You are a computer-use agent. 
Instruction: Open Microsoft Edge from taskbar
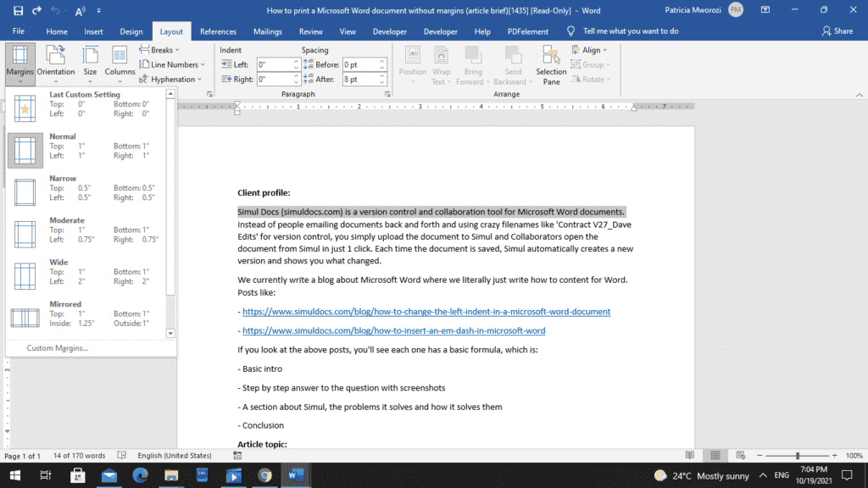[140, 475]
